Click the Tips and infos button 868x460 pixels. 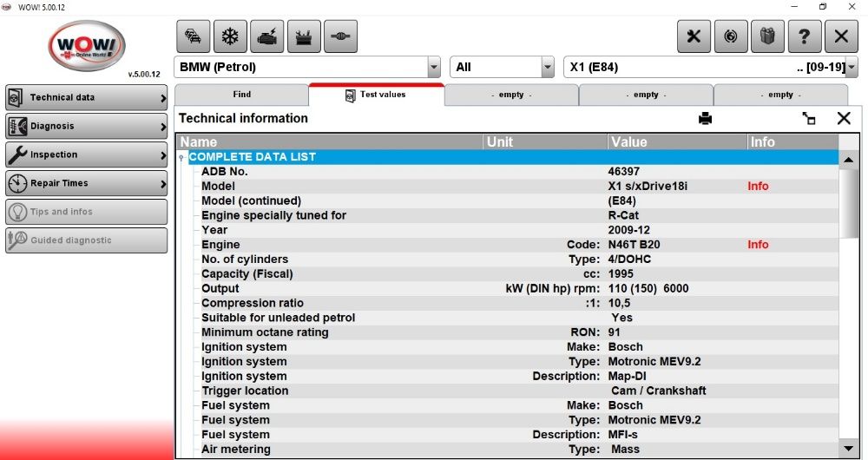coord(86,212)
